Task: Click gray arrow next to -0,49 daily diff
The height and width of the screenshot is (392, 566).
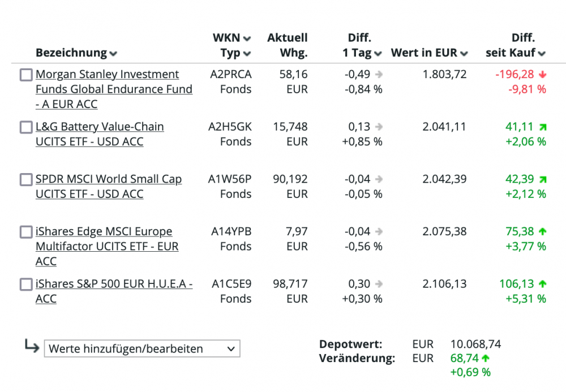Action: [379, 75]
